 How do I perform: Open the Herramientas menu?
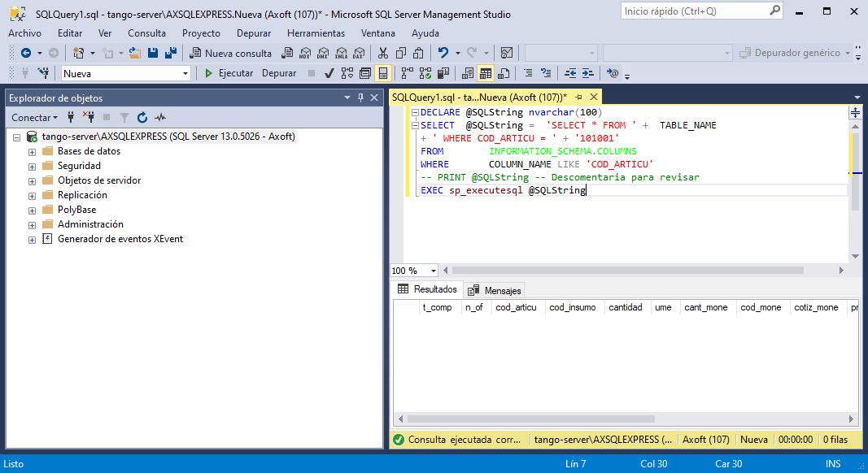[x=316, y=33]
